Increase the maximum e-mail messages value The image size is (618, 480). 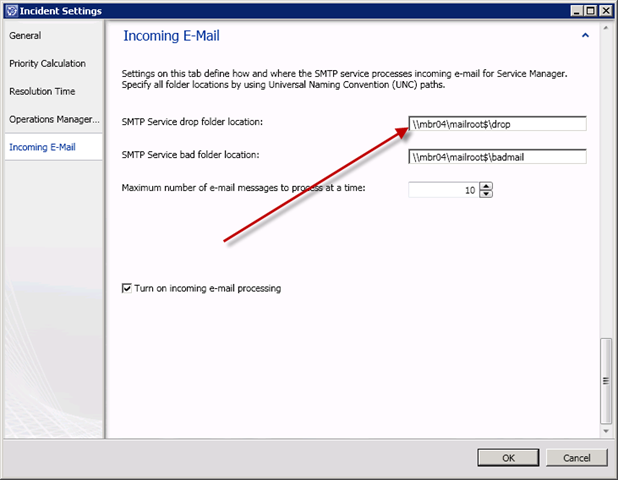(x=486, y=185)
